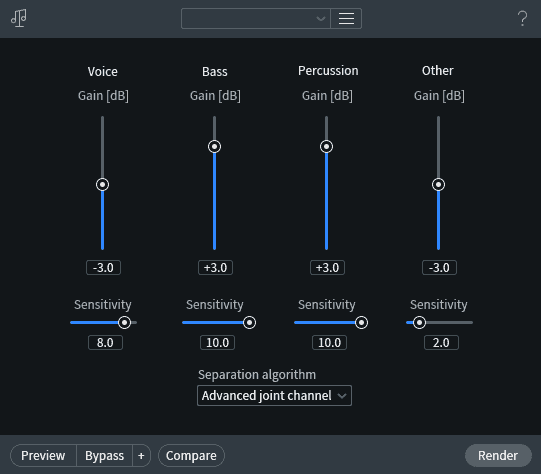Select the Percussion gain +3.0 field
Image resolution: width=541 pixels, height=474 pixels.
click(327, 267)
